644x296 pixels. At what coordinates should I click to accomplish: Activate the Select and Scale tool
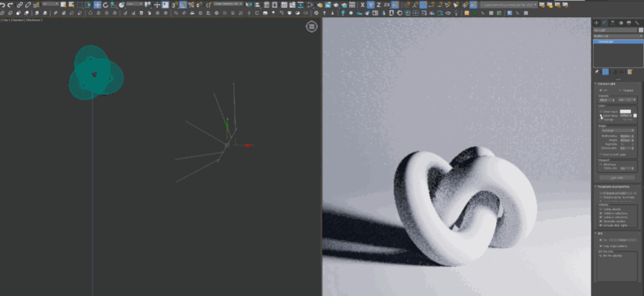click(x=113, y=5)
